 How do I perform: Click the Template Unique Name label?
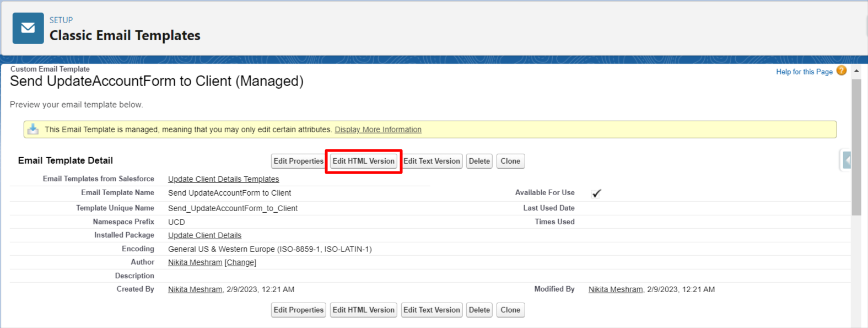pyautogui.click(x=115, y=208)
